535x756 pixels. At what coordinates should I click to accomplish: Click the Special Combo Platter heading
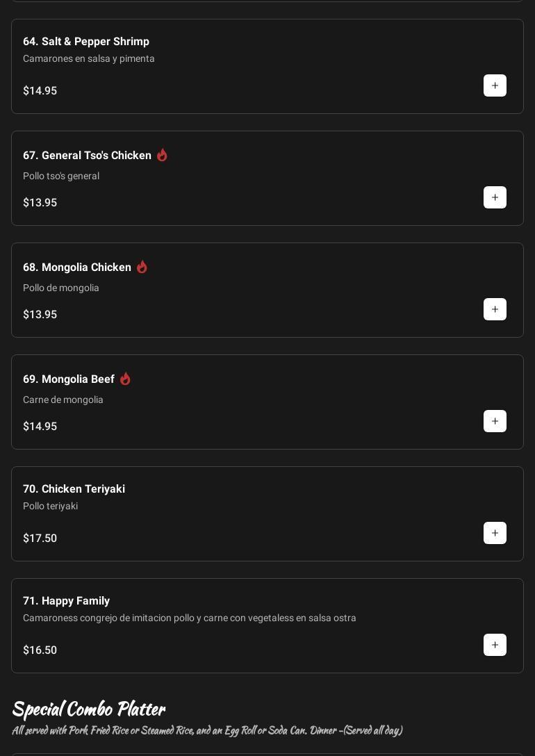88,709
